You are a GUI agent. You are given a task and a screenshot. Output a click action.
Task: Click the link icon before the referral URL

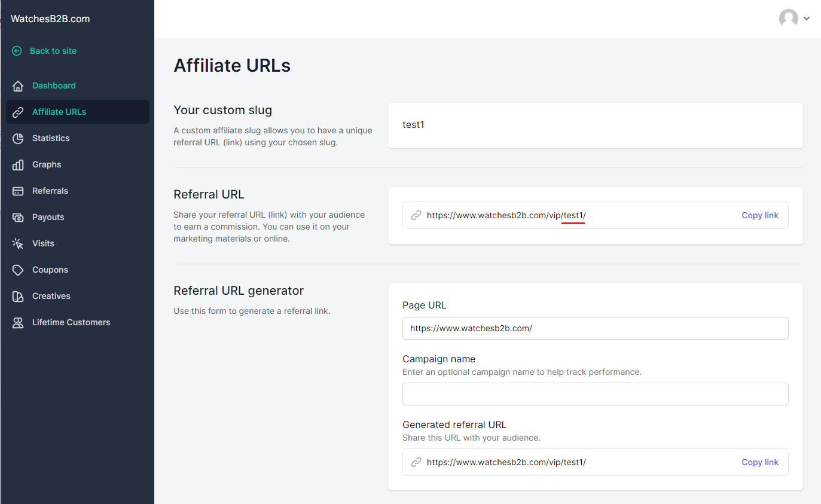[416, 215]
